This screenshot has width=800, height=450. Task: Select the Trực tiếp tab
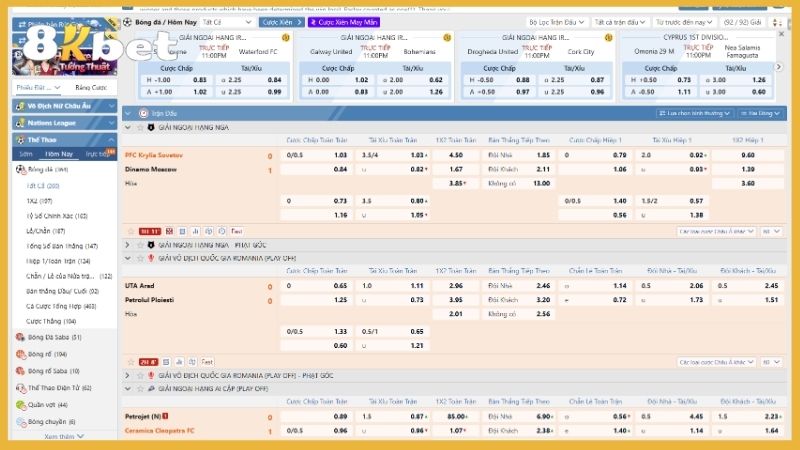(x=98, y=154)
